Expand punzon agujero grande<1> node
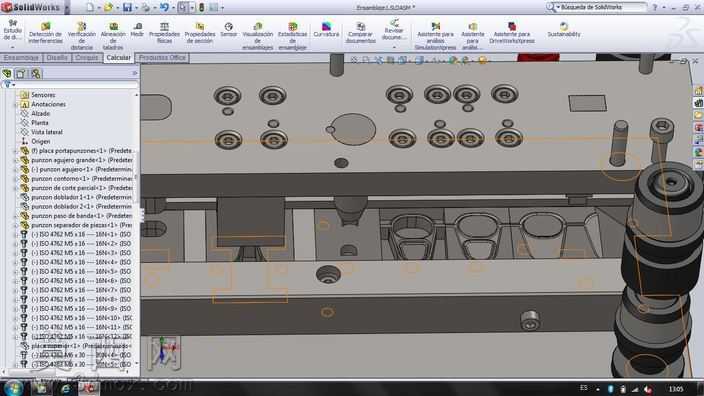The image size is (704, 396). coord(16,160)
